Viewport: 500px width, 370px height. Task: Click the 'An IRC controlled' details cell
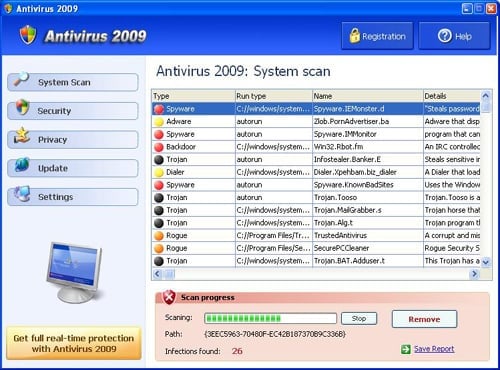click(x=452, y=147)
